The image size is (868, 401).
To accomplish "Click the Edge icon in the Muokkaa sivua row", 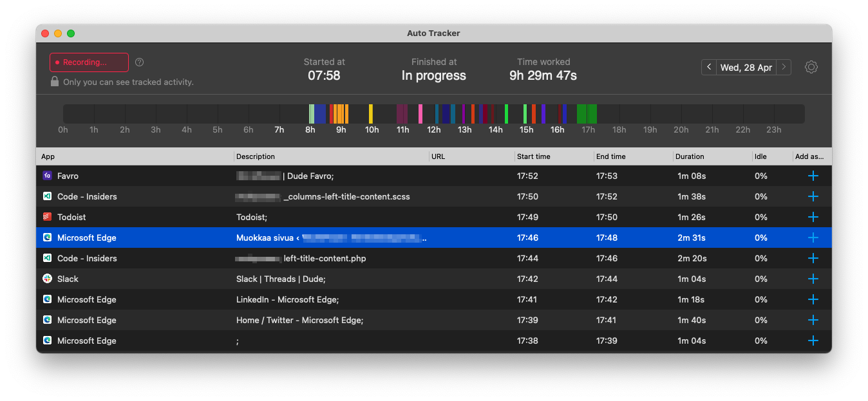I will 47,238.
